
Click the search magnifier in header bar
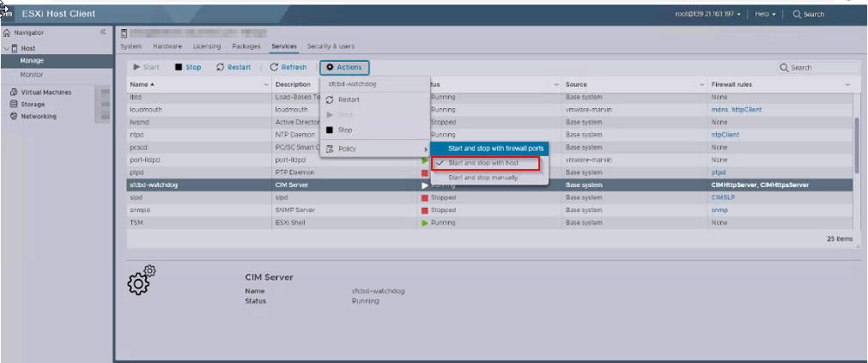pyautogui.click(x=797, y=14)
